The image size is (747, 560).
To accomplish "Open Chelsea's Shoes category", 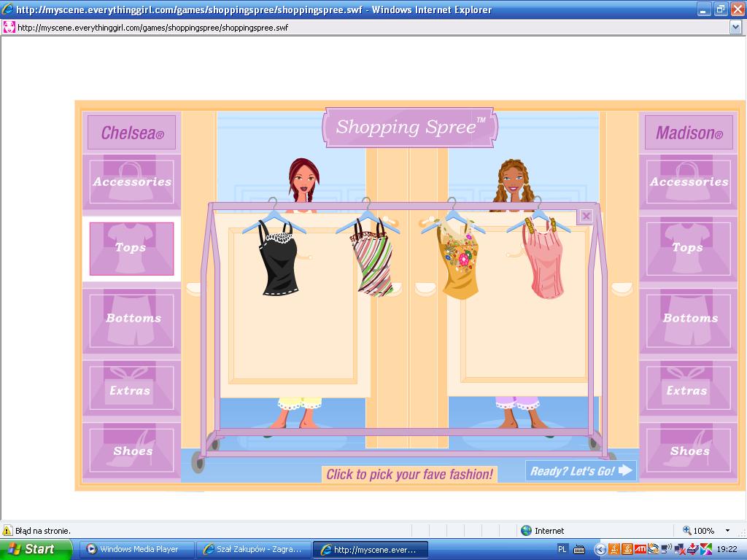I will click(x=132, y=451).
